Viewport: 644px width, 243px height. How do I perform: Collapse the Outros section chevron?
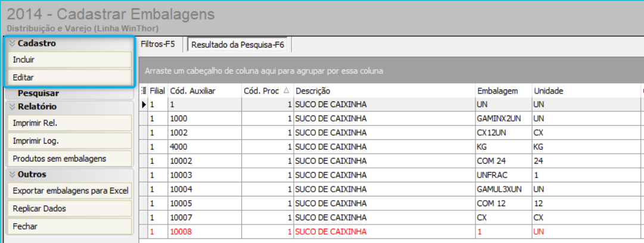tap(12, 175)
